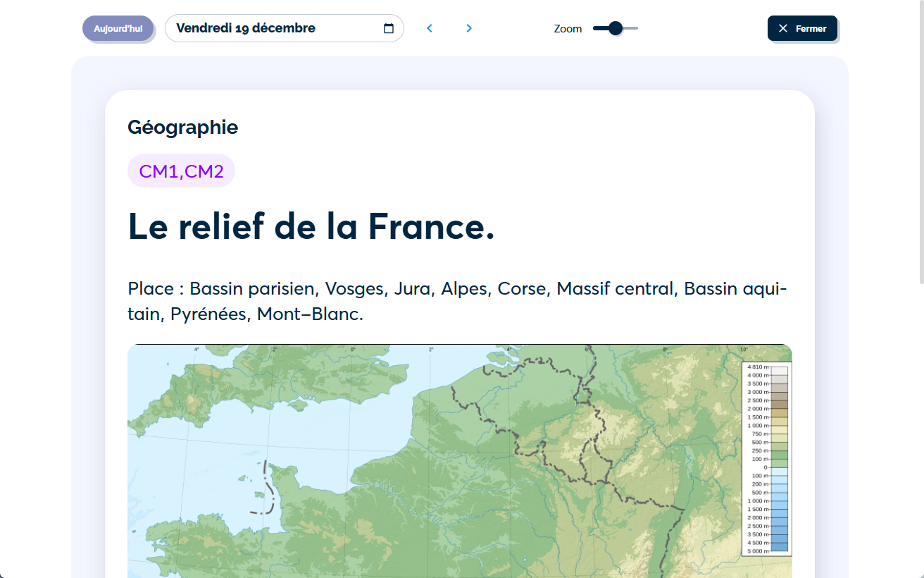Click the right navigation arrow to go forward
This screenshot has height=578, width=924.
[468, 28]
